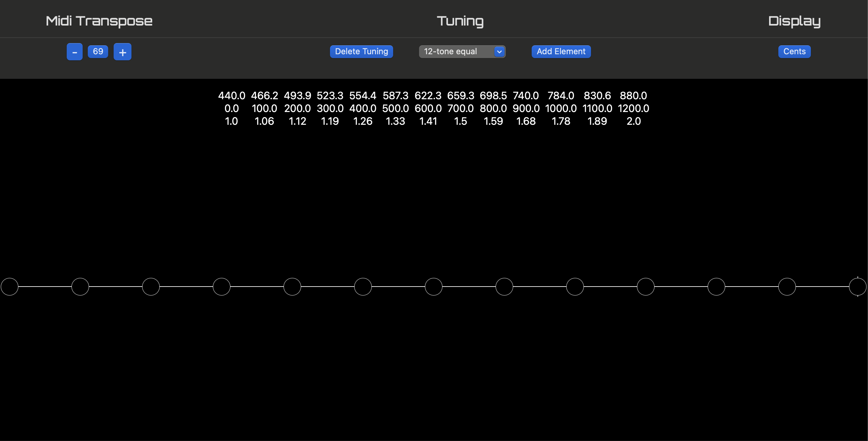The height and width of the screenshot is (441, 868).
Task: Click the 1.06 ratio value
Action: pyautogui.click(x=265, y=121)
